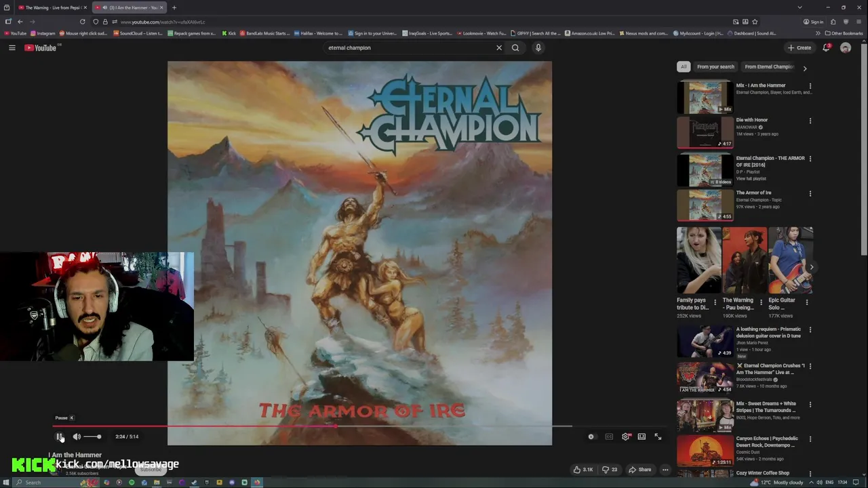Like the video (3.1K)
The image size is (868, 488).
(x=583, y=469)
